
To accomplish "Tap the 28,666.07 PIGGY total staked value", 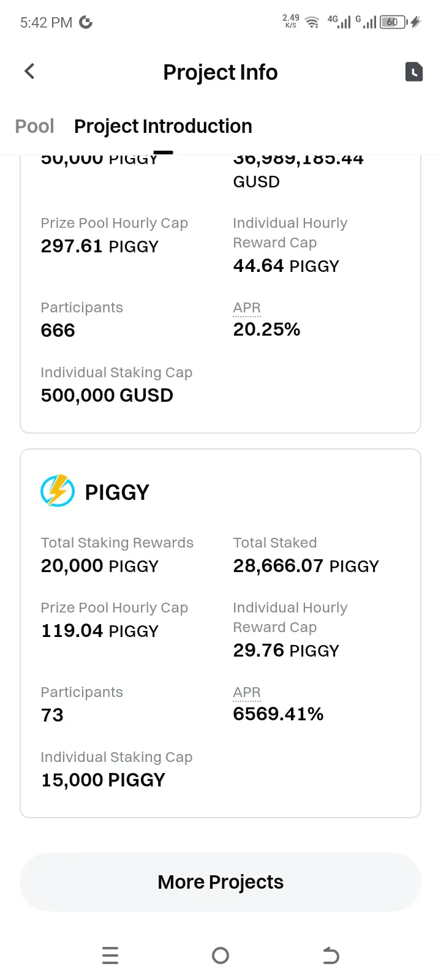I will (306, 566).
